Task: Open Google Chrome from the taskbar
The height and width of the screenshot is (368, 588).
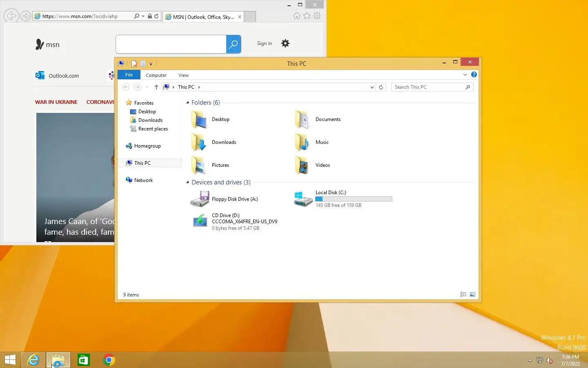Action: [x=109, y=360]
